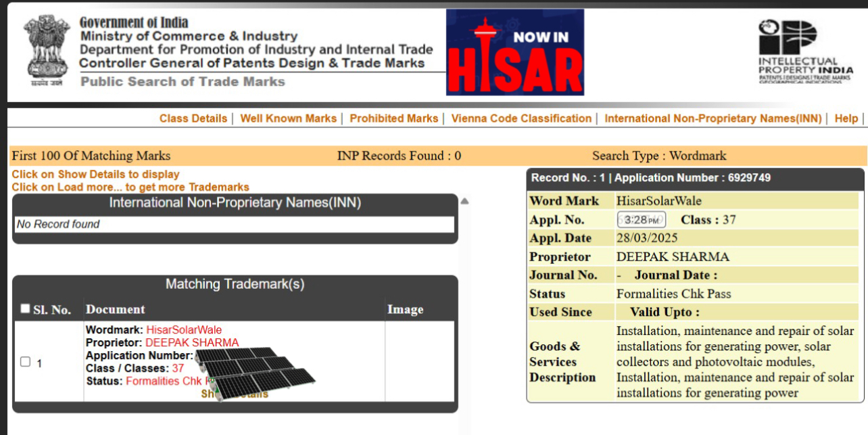Click the scroll-up arrow beside INN panel
This screenshot has width=868, height=435.
(464, 201)
